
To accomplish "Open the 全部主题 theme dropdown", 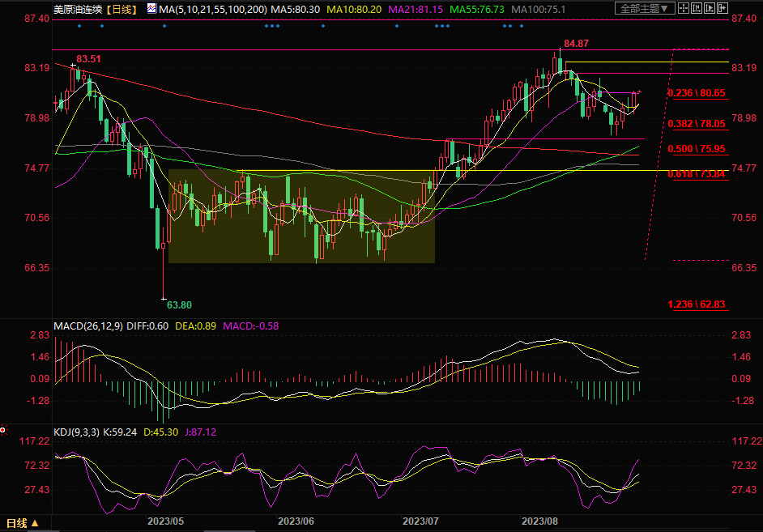I will pyautogui.click(x=644, y=9).
